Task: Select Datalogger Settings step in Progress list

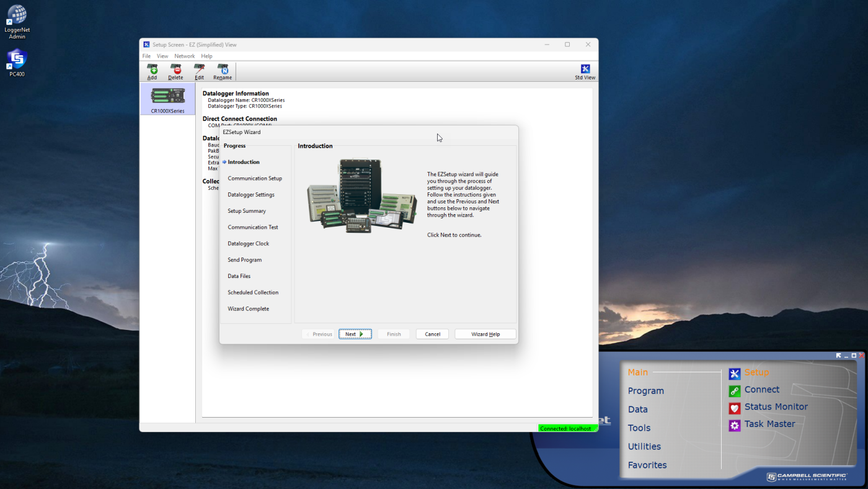Action: point(251,194)
